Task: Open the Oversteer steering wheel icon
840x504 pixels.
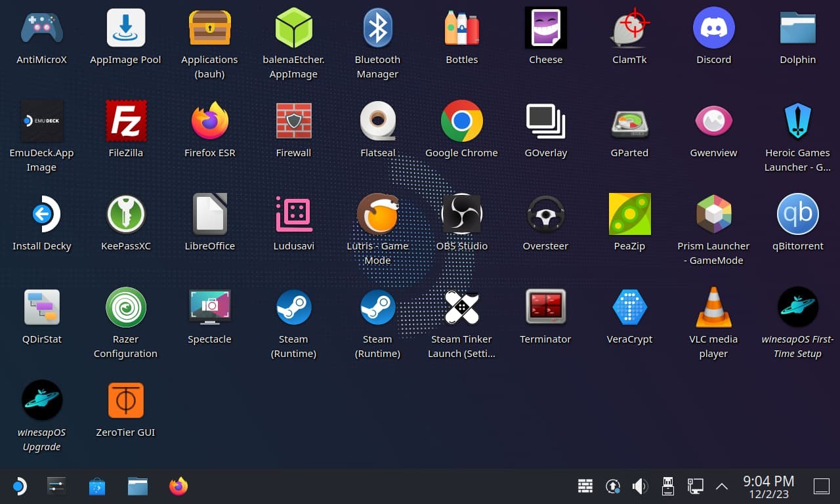Action: [546, 215]
